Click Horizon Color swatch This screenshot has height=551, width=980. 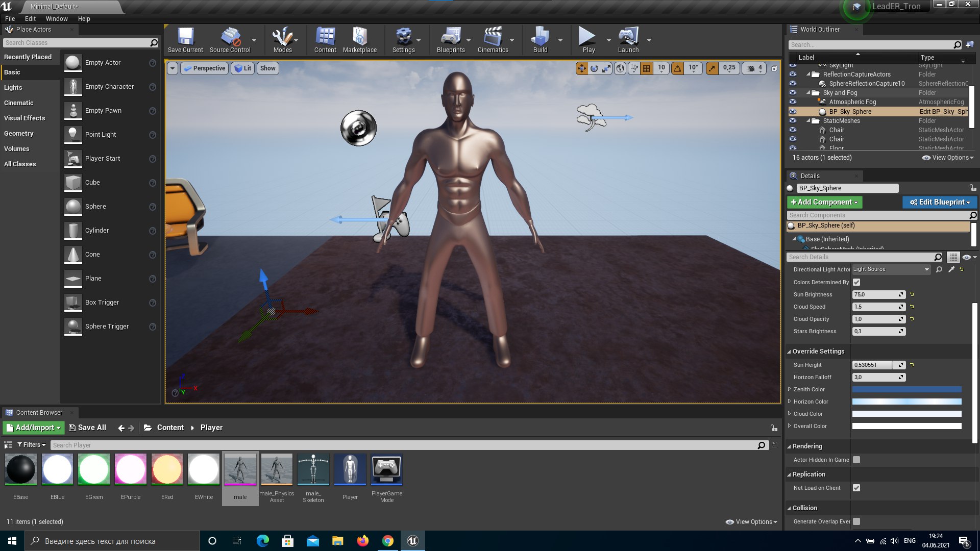(906, 402)
